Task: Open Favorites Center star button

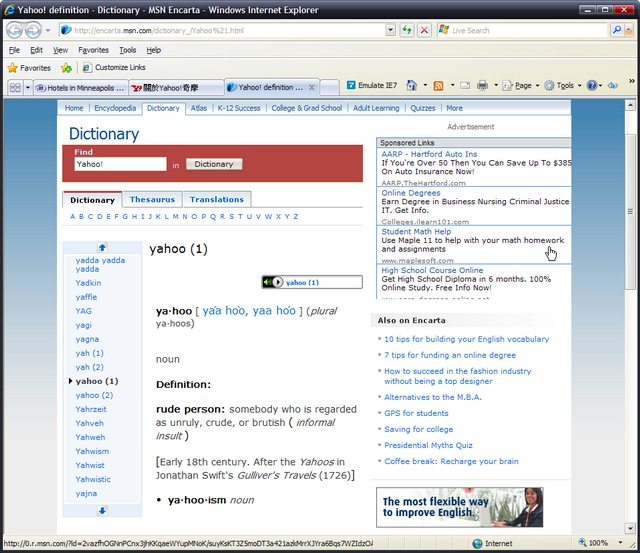Action: click(x=29, y=68)
